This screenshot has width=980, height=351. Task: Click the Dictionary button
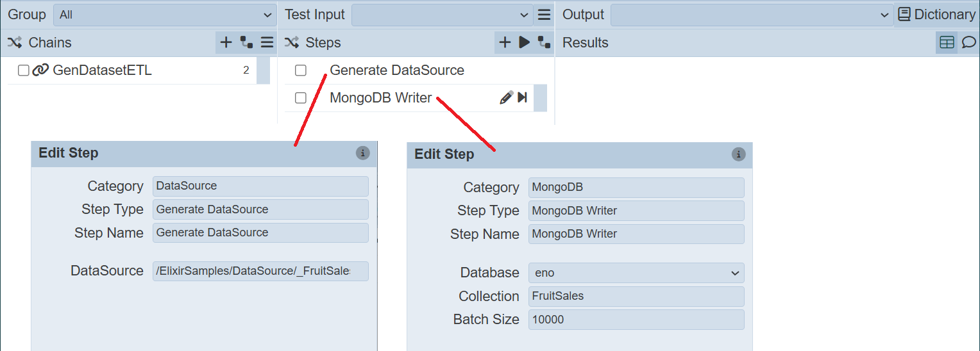(x=936, y=15)
